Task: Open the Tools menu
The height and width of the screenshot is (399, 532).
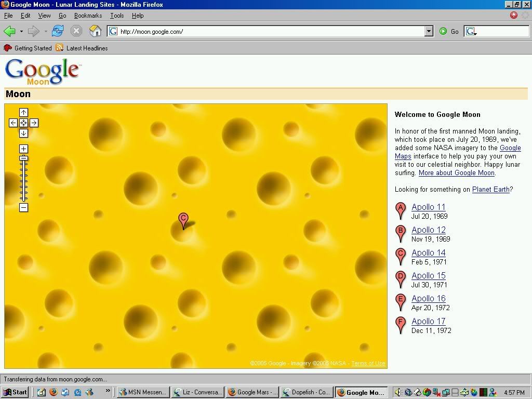Action: [117, 16]
